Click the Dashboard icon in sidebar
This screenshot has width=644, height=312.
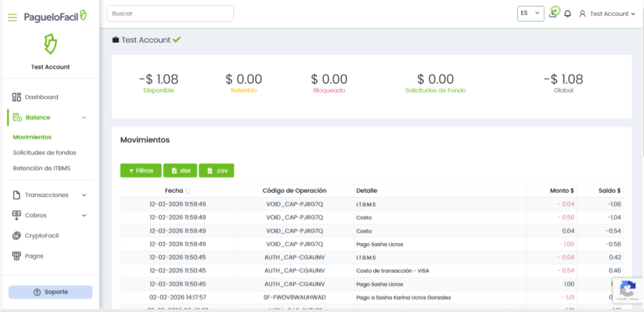click(17, 97)
